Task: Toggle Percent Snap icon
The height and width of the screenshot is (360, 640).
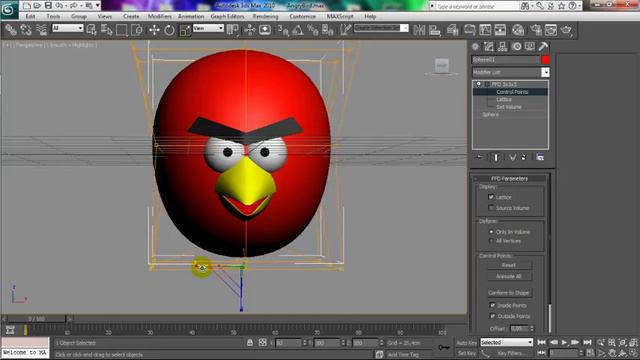Action: [313, 29]
